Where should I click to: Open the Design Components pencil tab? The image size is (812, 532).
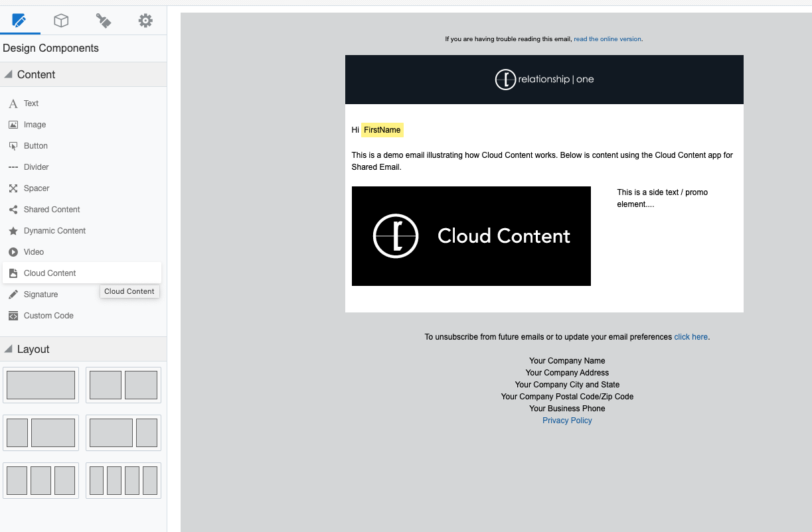[19, 21]
